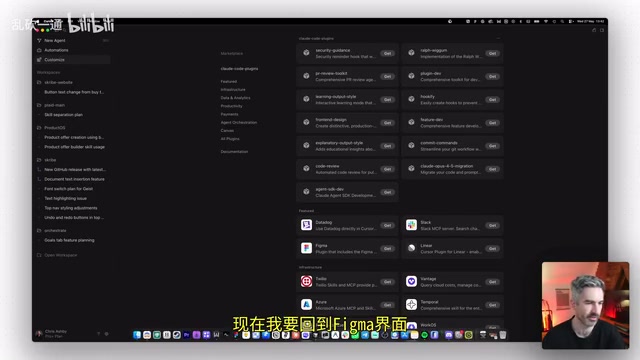Click the Datadog logo icon

tap(307, 225)
